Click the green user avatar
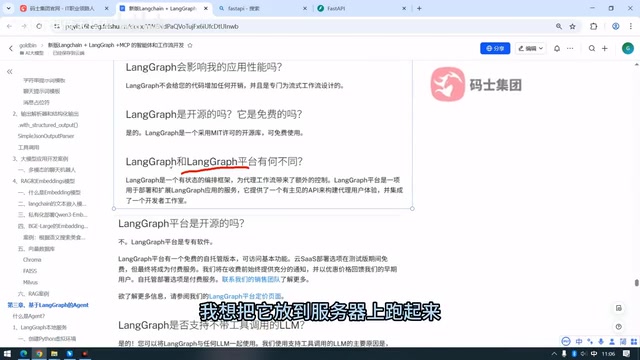Image resolution: width=640 pixels, height=360 pixels. click(x=628, y=48)
